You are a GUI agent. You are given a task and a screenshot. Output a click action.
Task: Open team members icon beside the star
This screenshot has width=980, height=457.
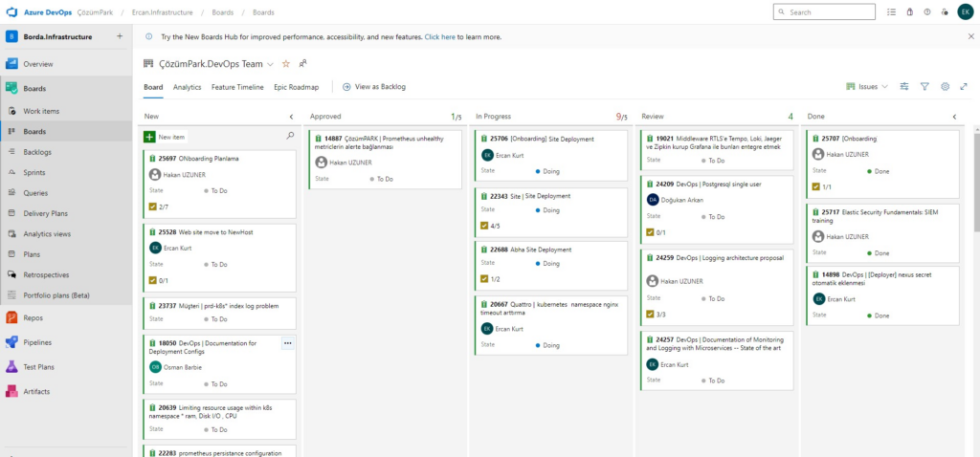pos(302,64)
